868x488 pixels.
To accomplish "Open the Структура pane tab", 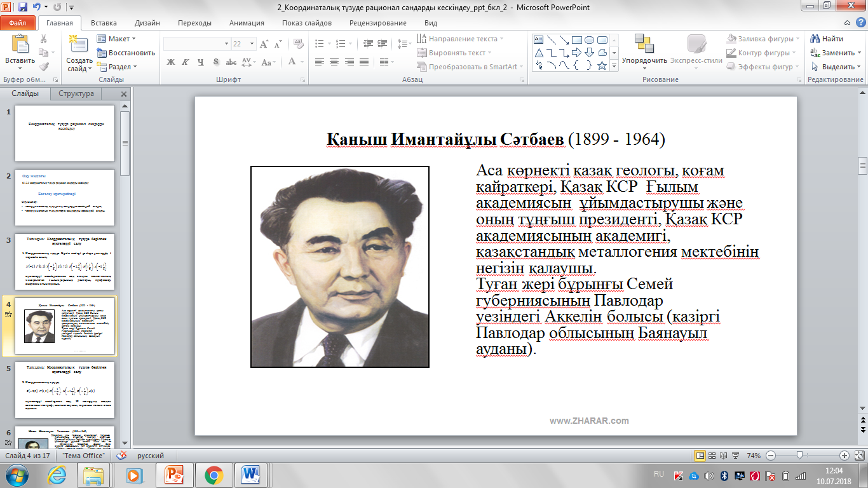I will [76, 93].
